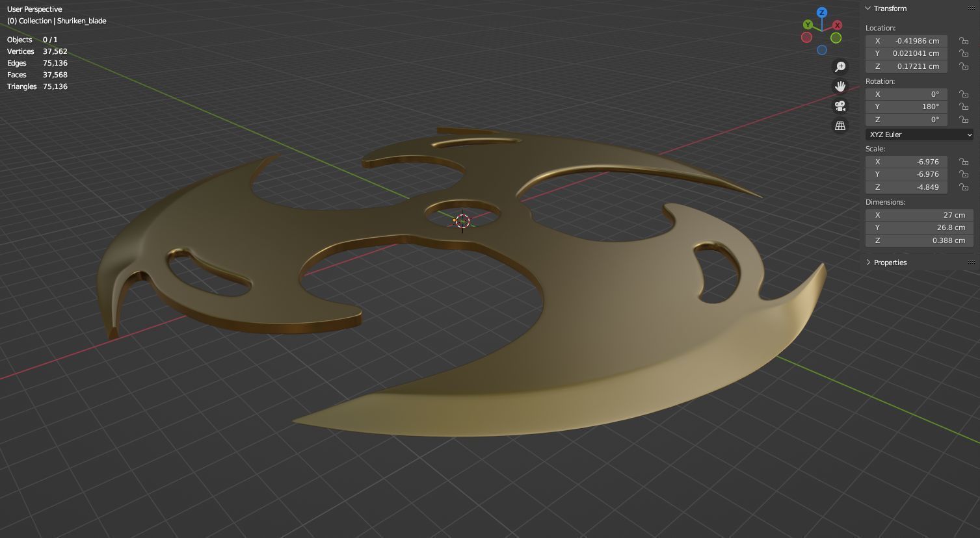The width and height of the screenshot is (980, 538).
Task: Click the pan view hand icon
Action: click(840, 86)
